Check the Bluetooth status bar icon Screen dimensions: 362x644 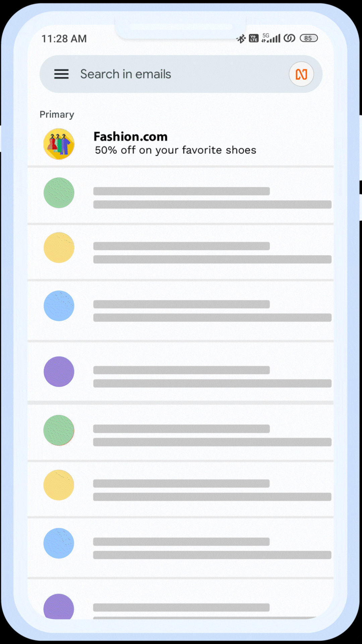pos(241,39)
